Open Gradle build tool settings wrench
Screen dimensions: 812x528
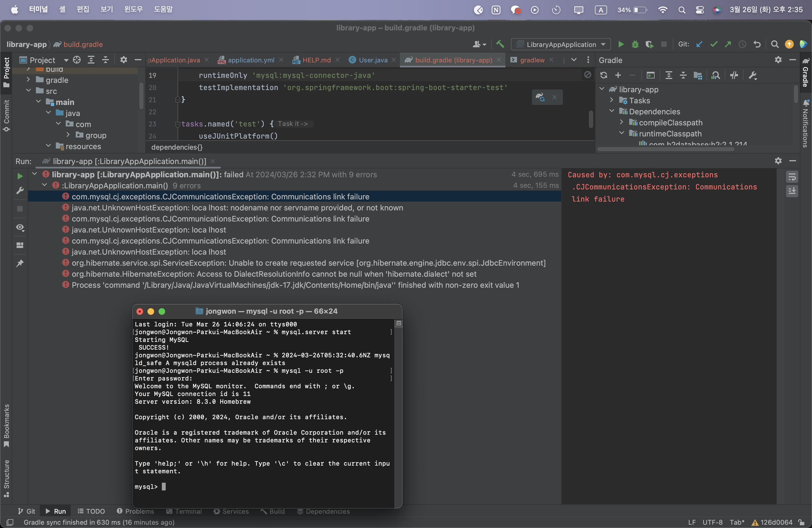pos(753,75)
